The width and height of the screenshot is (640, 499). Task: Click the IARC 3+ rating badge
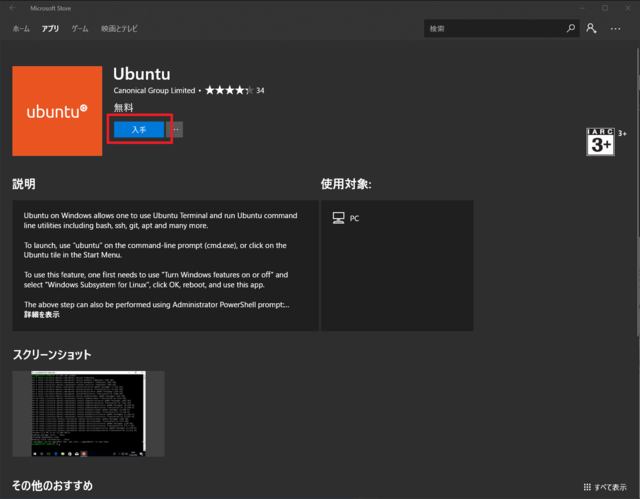600,142
